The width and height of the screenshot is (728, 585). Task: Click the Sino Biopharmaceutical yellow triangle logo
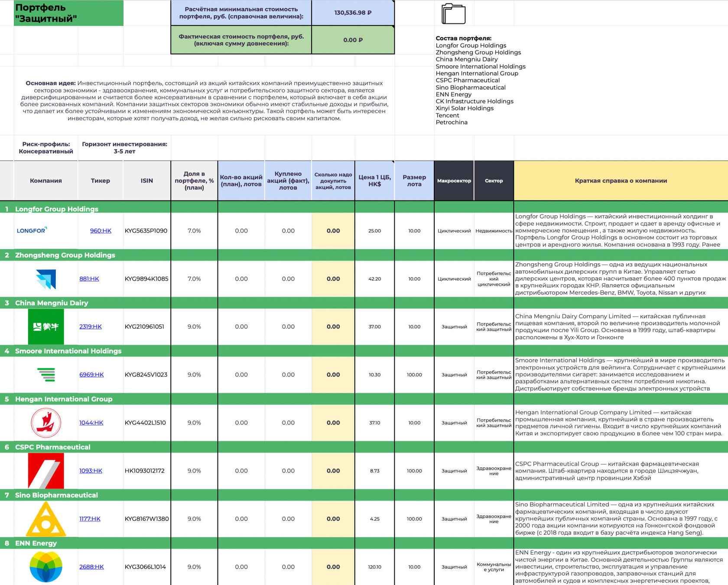click(x=46, y=519)
